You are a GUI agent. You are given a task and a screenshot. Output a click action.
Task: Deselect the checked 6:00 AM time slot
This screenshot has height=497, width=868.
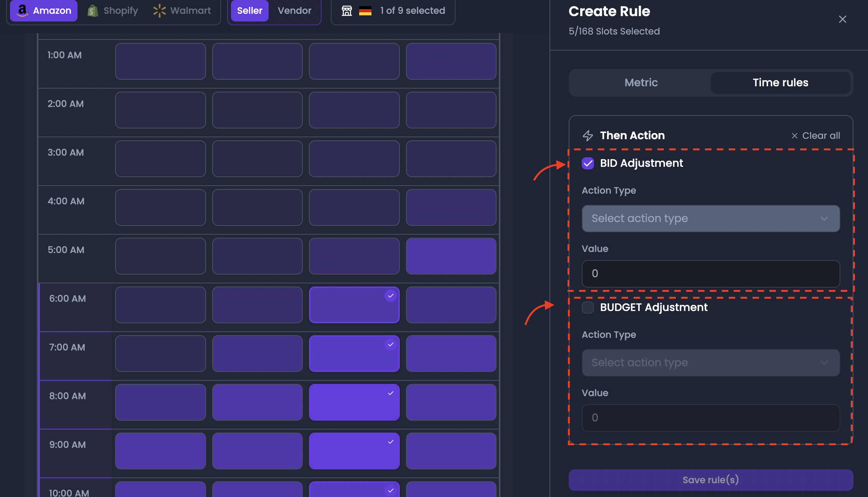354,305
